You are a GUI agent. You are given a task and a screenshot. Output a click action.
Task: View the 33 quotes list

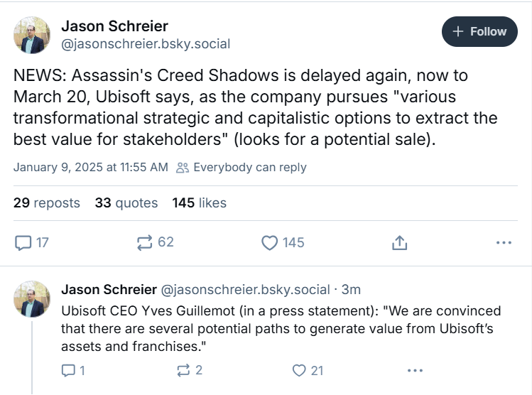(126, 203)
